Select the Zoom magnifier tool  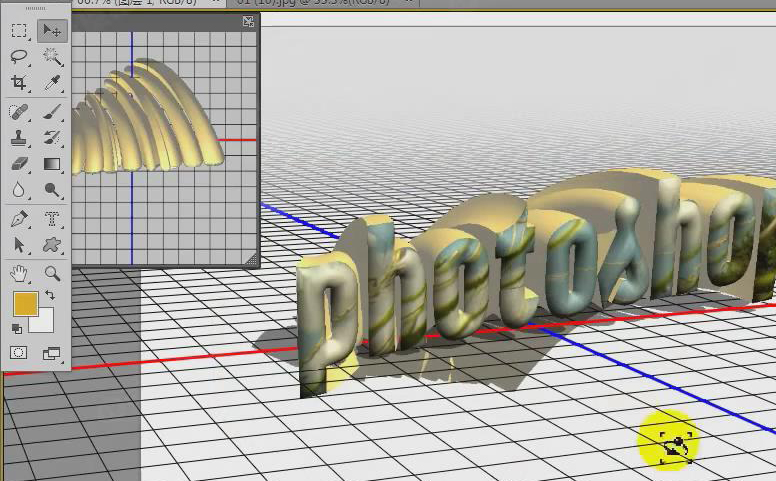point(52,272)
